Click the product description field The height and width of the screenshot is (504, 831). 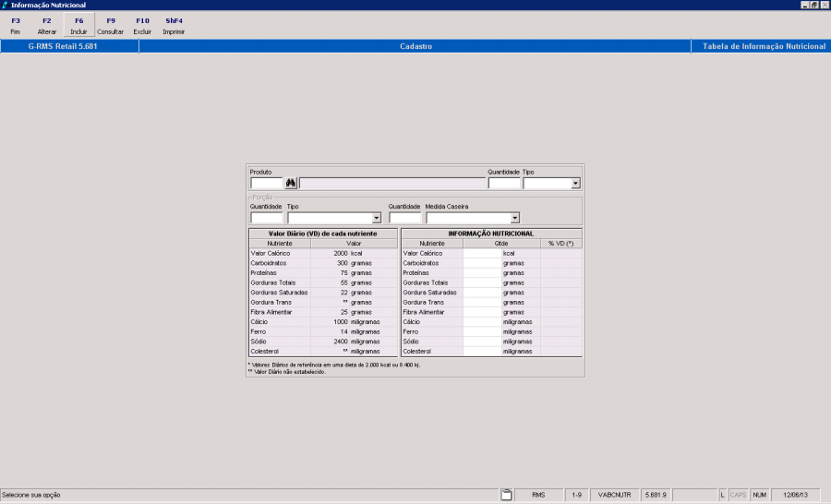[392, 184]
